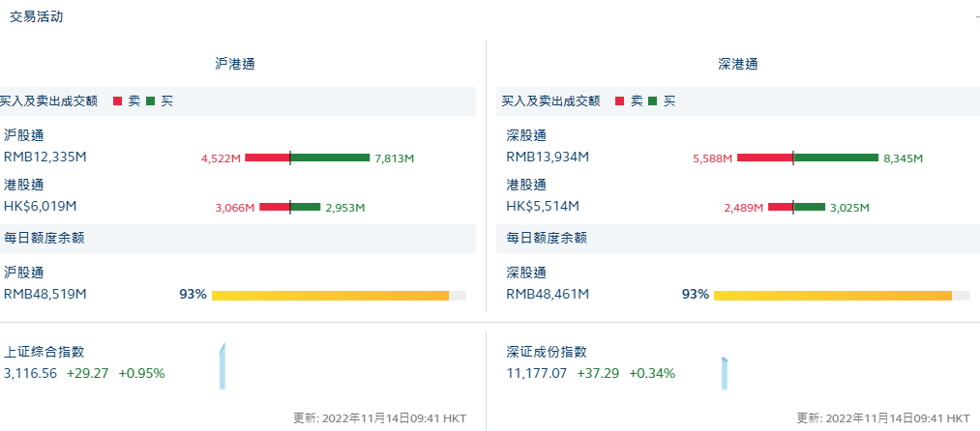Click the 上证综合指数 mini sparkline chart

(222, 366)
